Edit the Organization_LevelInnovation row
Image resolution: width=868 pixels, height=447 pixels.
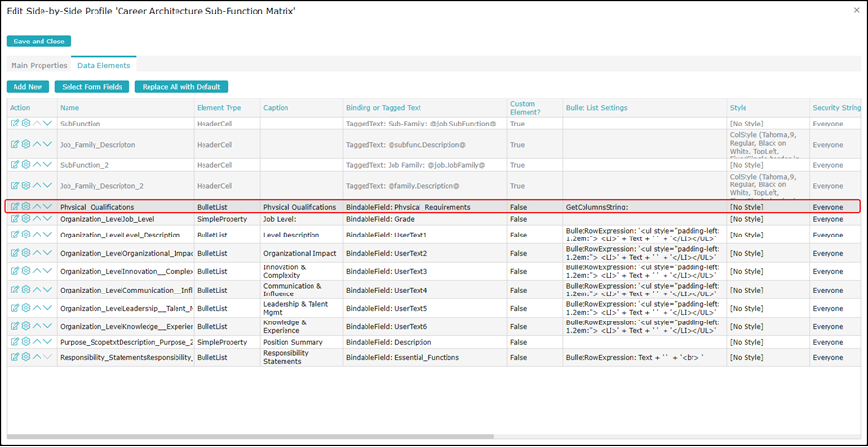tap(14, 271)
